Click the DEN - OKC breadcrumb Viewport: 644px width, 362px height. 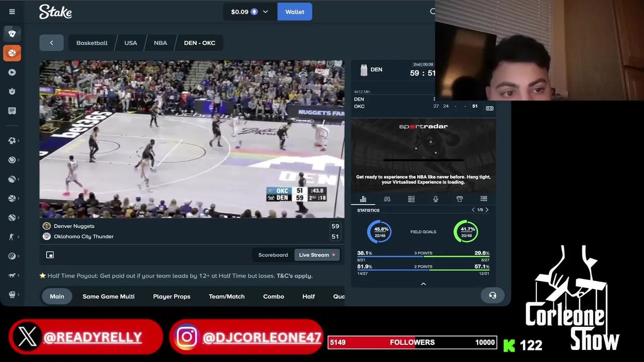(200, 43)
